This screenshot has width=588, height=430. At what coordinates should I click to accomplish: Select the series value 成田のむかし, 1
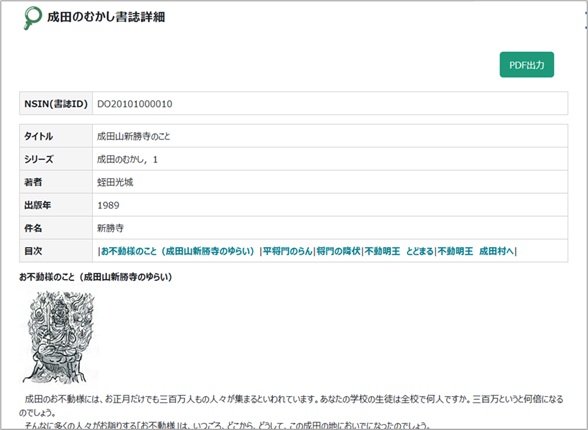pyautogui.click(x=127, y=160)
